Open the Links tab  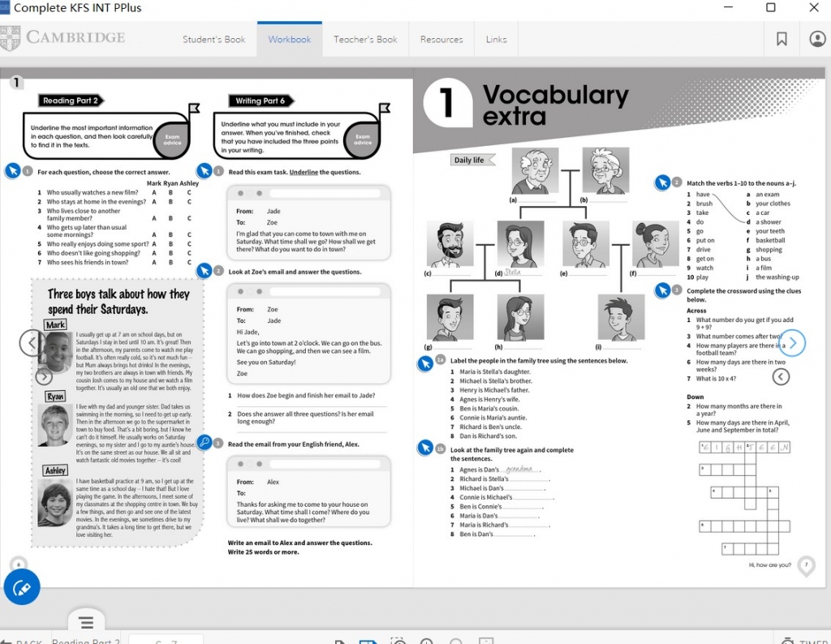(496, 39)
